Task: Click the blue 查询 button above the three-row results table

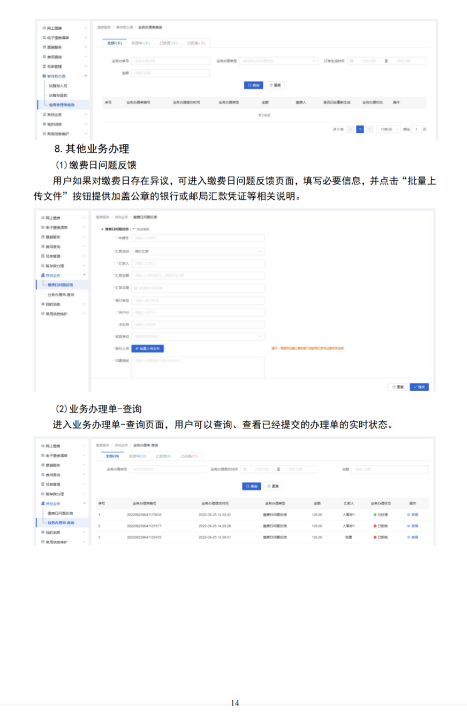Action: click(251, 486)
